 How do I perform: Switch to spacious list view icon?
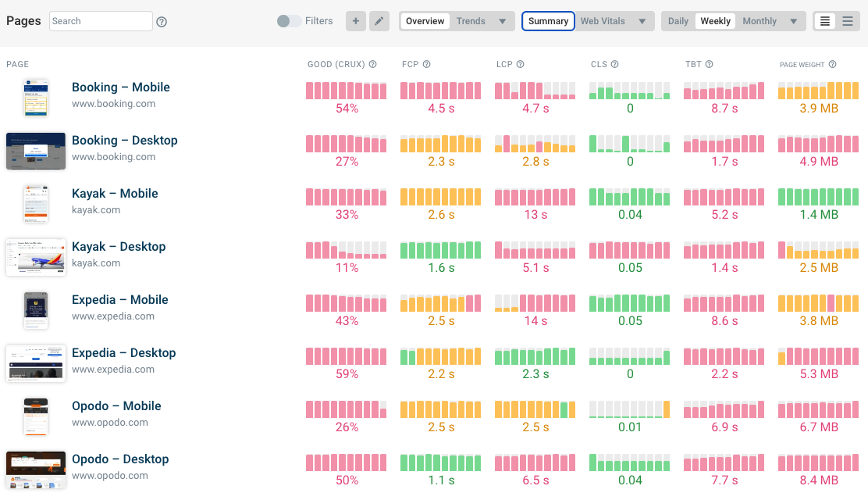848,21
